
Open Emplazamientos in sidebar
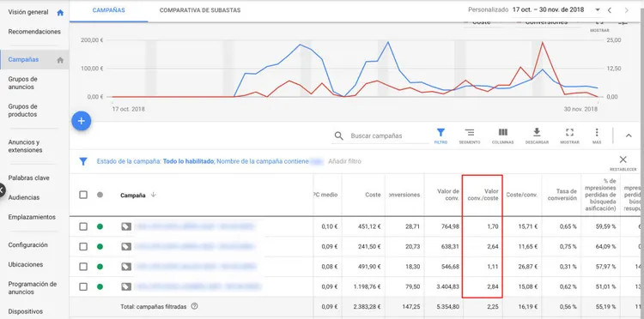point(32,217)
